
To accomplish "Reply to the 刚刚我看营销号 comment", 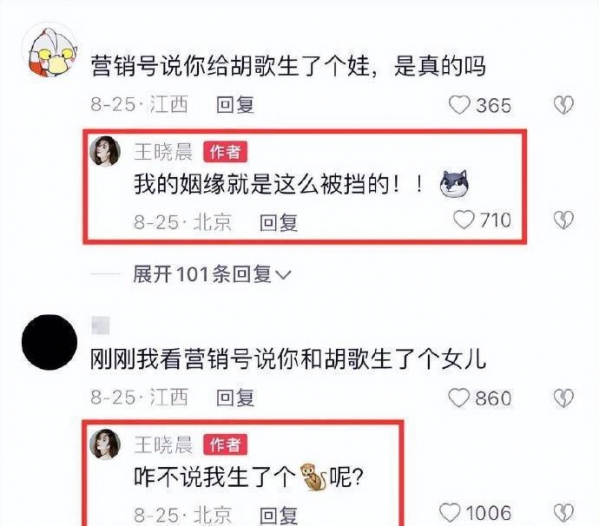I will [x=235, y=398].
